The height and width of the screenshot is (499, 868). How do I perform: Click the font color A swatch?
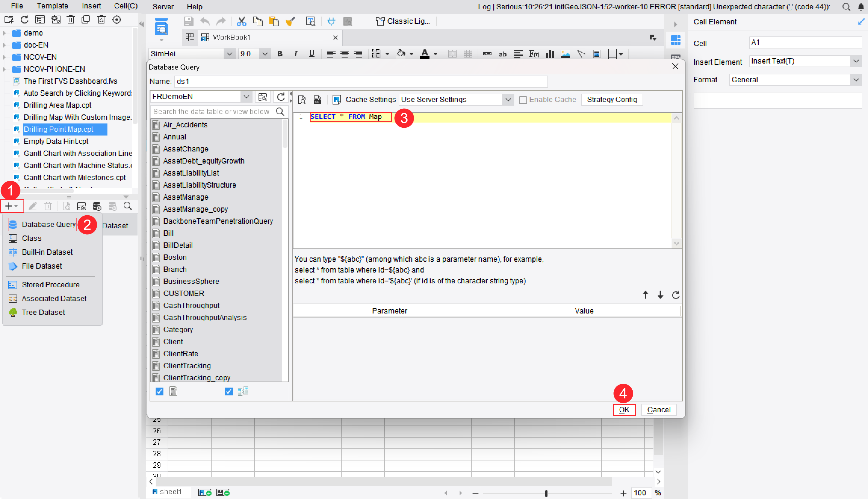coord(425,54)
